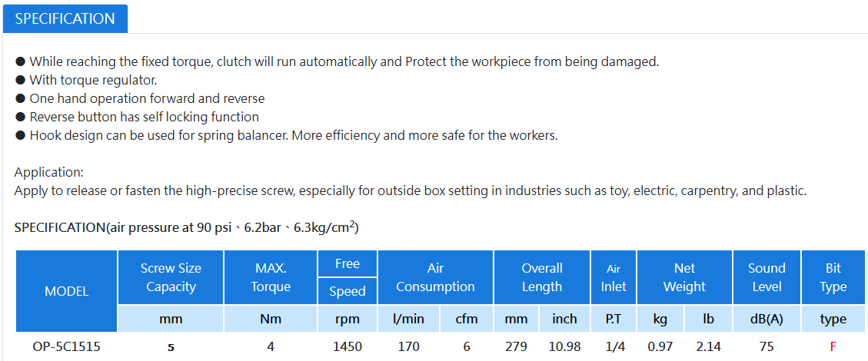868x361 pixels.
Task: Click the 75 dB(A) value
Action: (x=767, y=347)
